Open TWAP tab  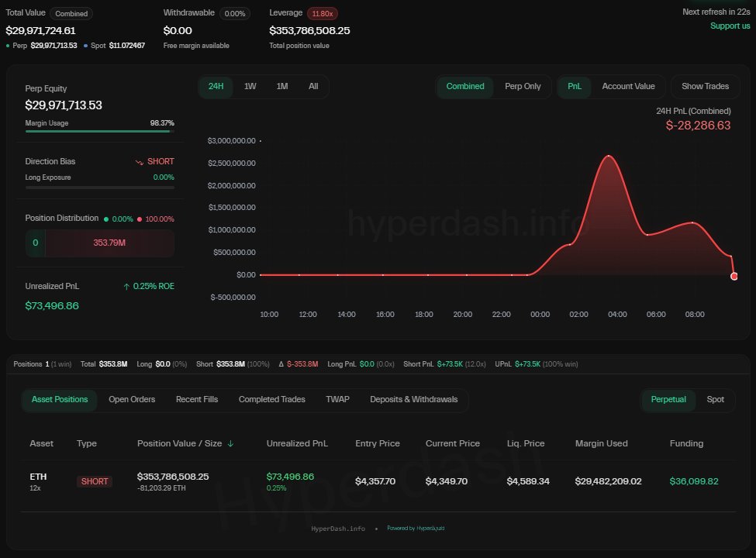click(x=337, y=399)
